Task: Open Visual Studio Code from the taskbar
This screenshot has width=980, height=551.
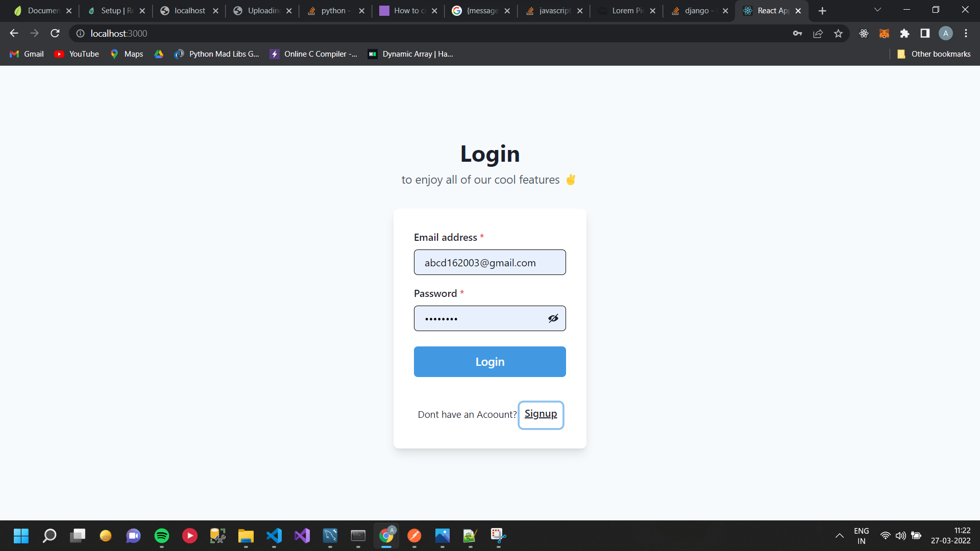Action: coord(274,536)
